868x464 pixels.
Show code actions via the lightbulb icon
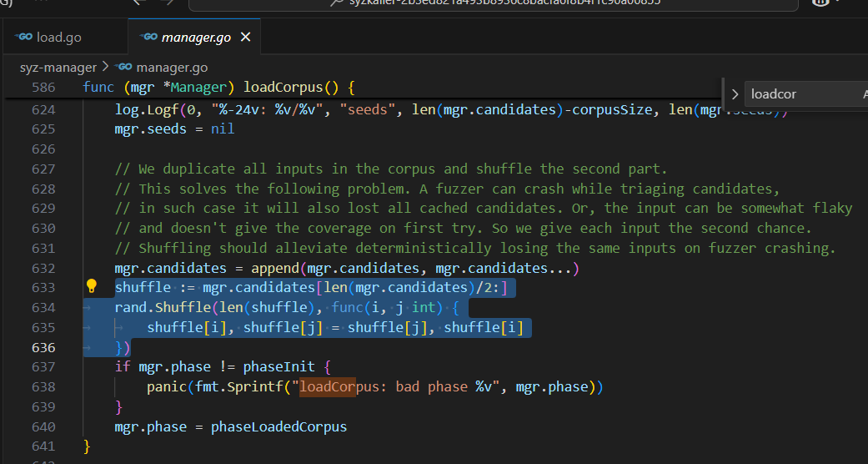point(92,286)
